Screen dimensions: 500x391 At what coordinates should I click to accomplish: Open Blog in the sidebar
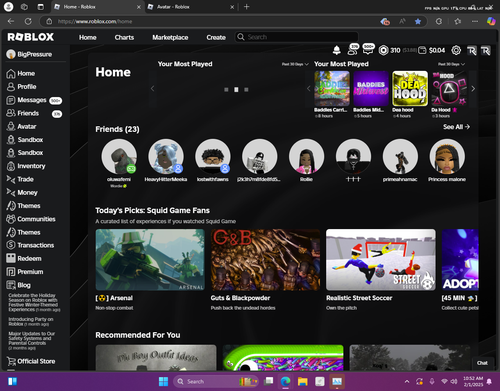tap(19, 285)
